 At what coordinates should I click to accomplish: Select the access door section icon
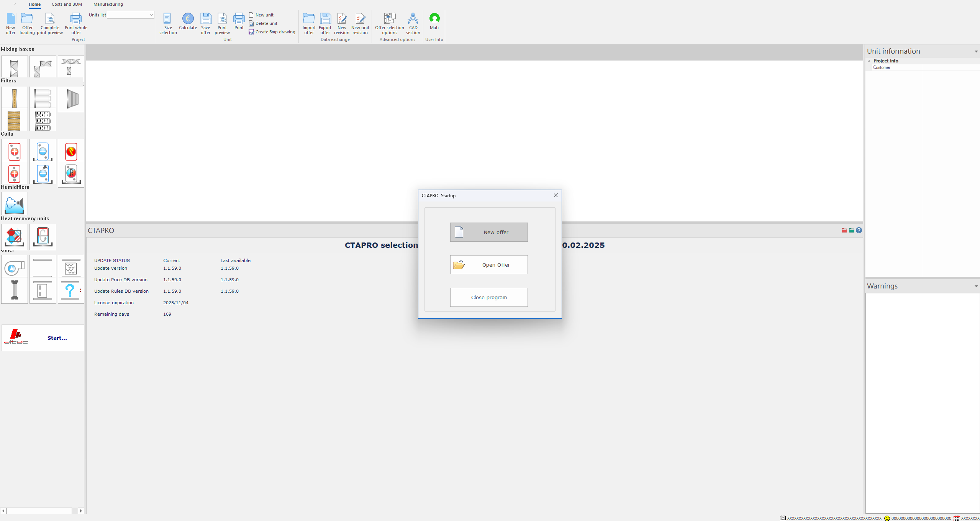coord(43,290)
